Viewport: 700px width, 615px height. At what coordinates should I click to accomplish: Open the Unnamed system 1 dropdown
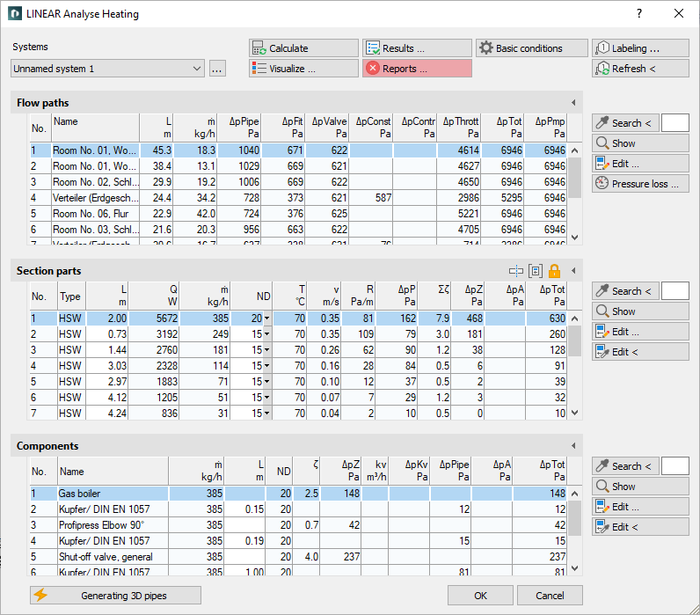click(107, 69)
